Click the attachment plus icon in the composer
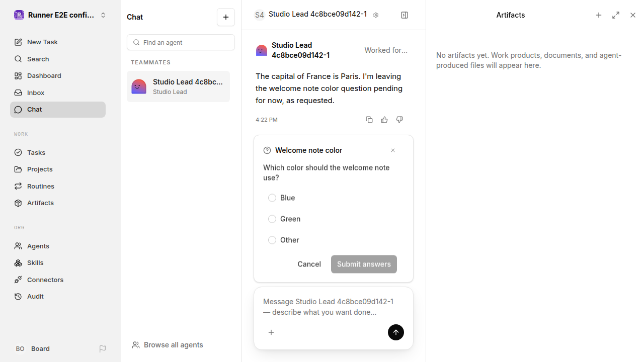 [271, 332]
